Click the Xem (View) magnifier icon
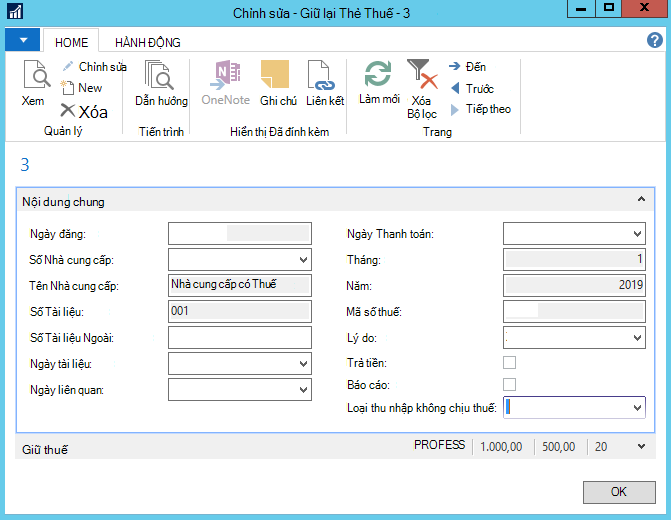 (x=36, y=74)
